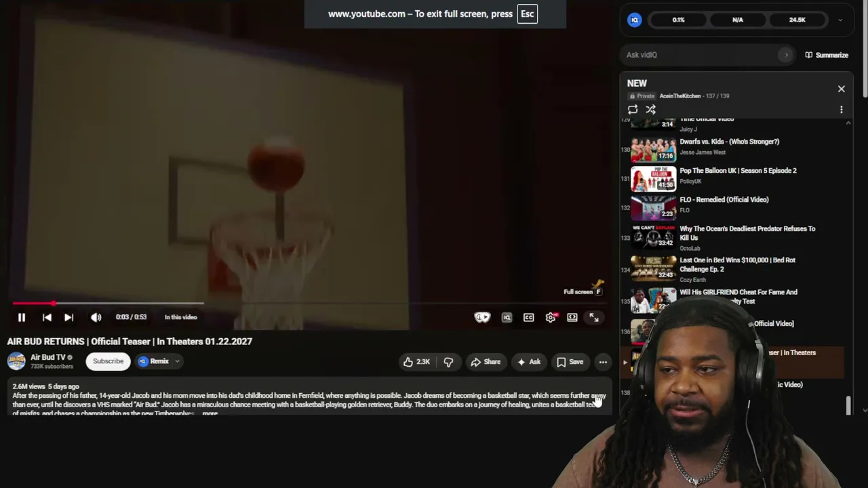
Task: Click the Ask button
Action: [529, 362]
